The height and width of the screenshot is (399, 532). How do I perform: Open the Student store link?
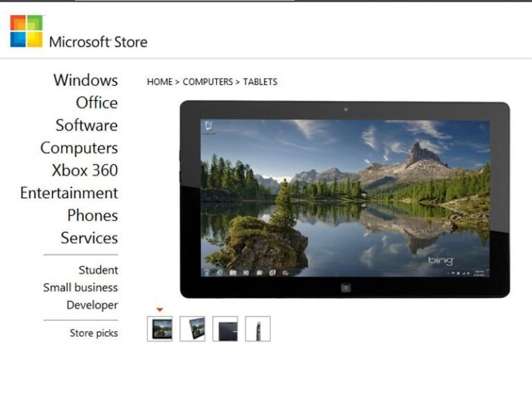tap(98, 270)
